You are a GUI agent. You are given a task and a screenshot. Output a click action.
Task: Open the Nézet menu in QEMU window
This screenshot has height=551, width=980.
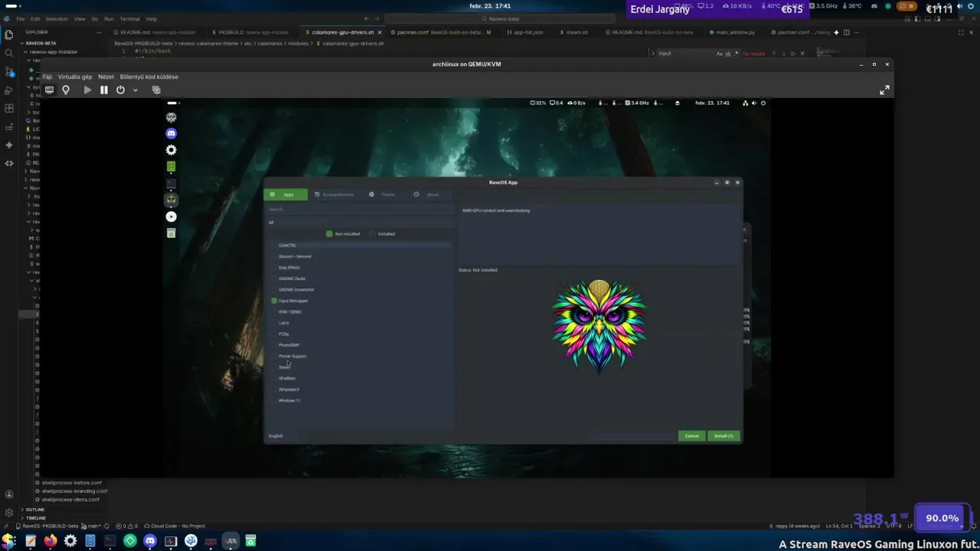coord(106,77)
